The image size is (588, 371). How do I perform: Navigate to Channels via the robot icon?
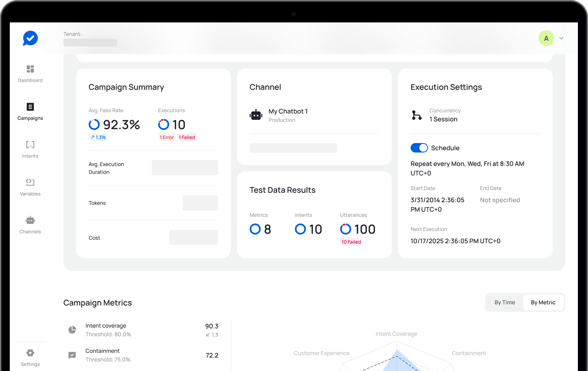tap(30, 220)
